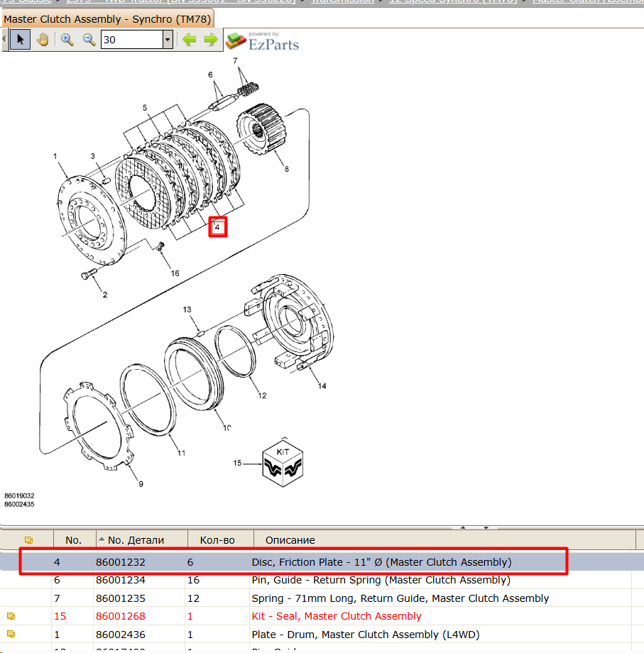The width and height of the screenshot is (644, 653).
Task: Click callout 5 above the disc stack
Action: [x=145, y=107]
